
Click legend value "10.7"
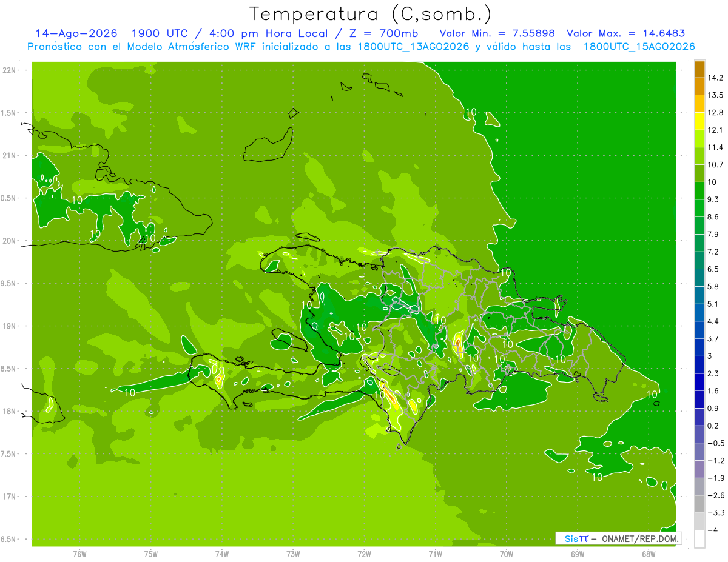click(715, 165)
